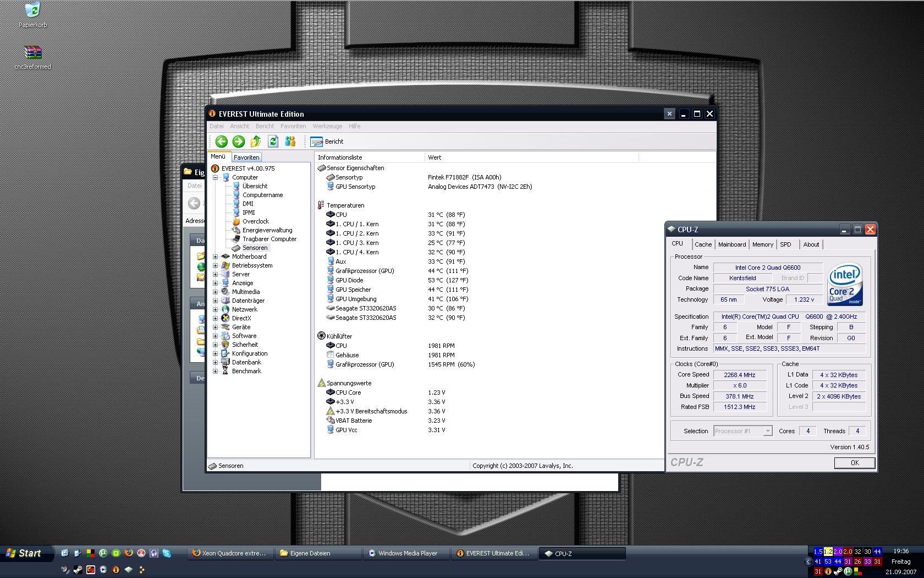Click the Software icon in tree
The height and width of the screenshot is (578, 924).
point(225,336)
